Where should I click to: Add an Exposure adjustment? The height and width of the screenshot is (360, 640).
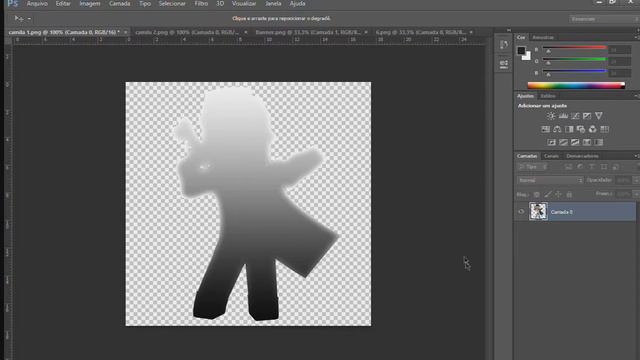click(587, 116)
